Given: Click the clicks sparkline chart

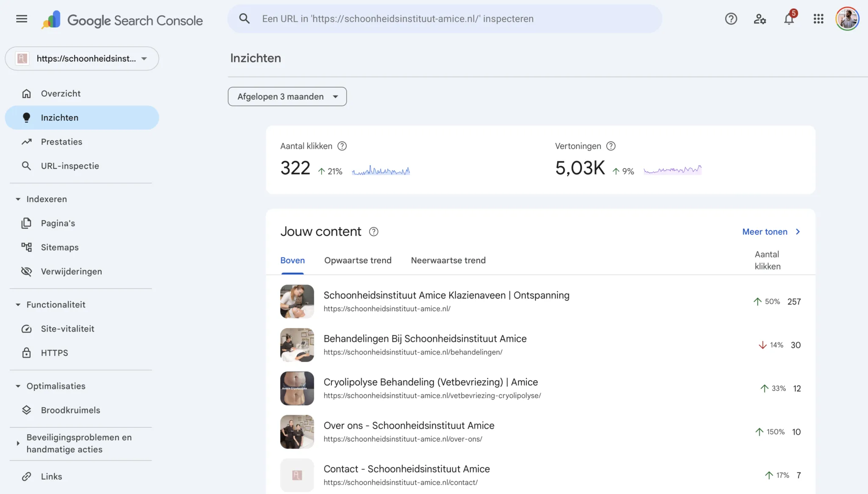Looking at the screenshot, I should pos(381,170).
